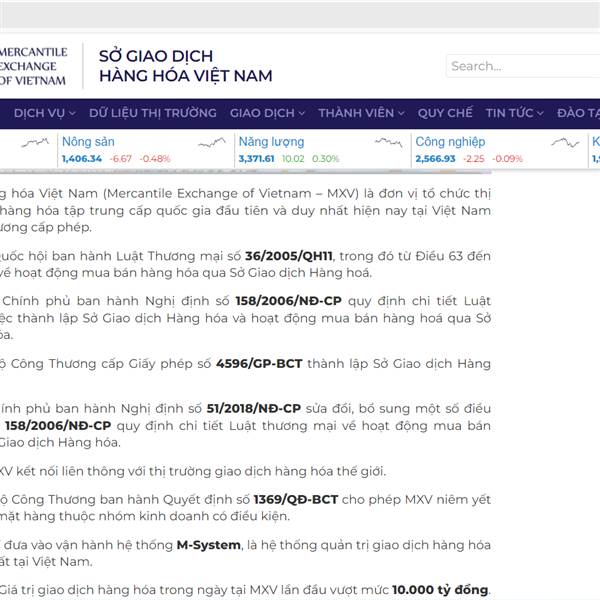The image size is (600, 600).
Task: Select the Nông sản value 1,406.34
Action: (82, 159)
